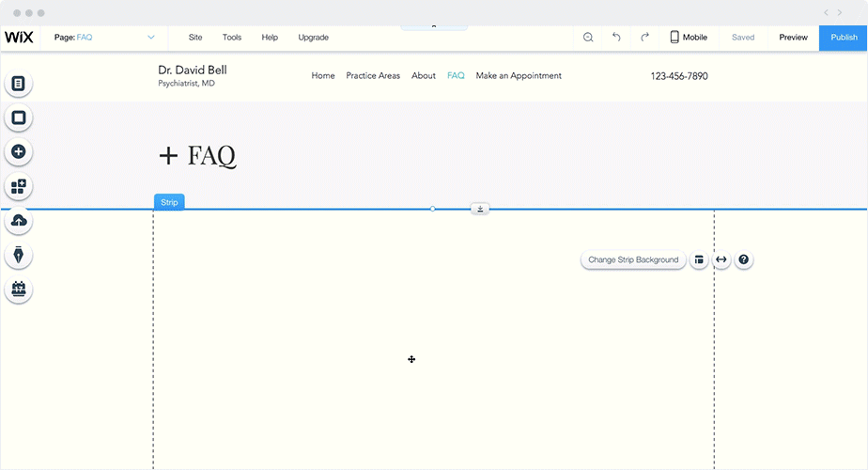Open the Tools menu
The width and height of the screenshot is (868, 470).
point(232,38)
